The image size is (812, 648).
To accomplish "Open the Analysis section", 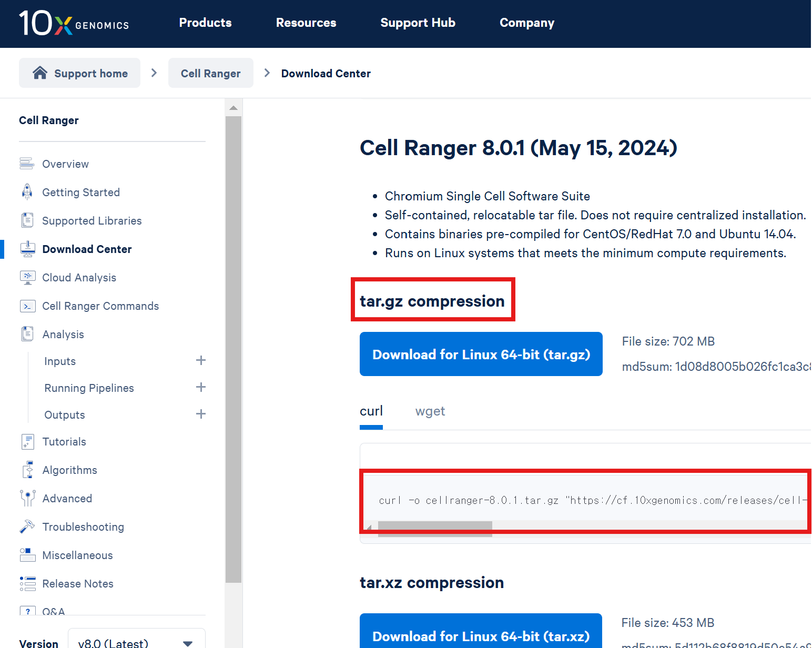I will click(x=63, y=334).
